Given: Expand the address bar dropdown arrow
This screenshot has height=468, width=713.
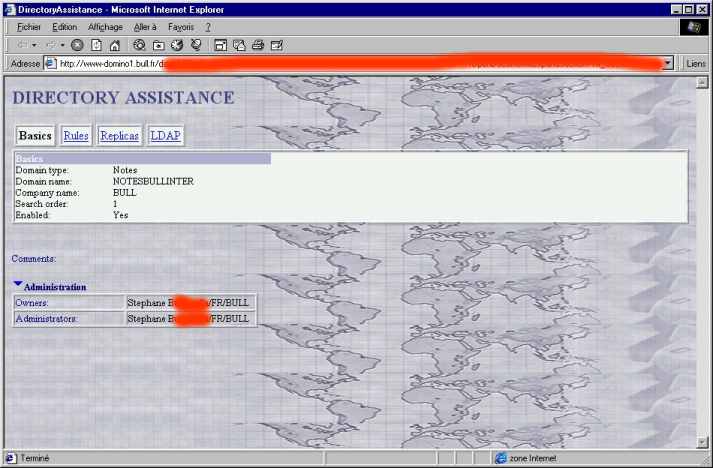Looking at the screenshot, I should click(668, 63).
